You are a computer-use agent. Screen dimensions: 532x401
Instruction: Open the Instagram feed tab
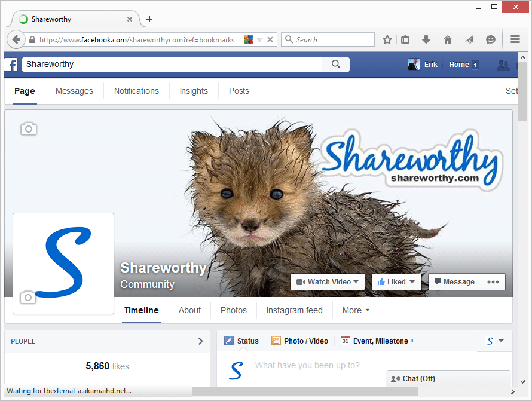(x=295, y=310)
